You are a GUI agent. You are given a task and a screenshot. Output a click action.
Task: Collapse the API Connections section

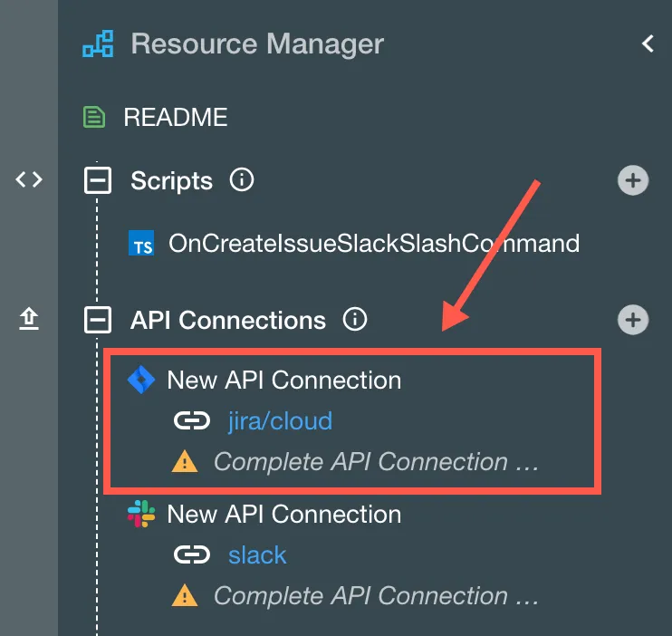click(98, 320)
